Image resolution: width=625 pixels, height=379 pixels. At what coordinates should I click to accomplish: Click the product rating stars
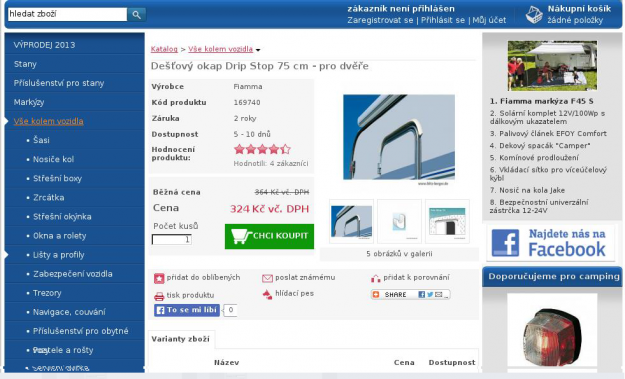(262, 149)
